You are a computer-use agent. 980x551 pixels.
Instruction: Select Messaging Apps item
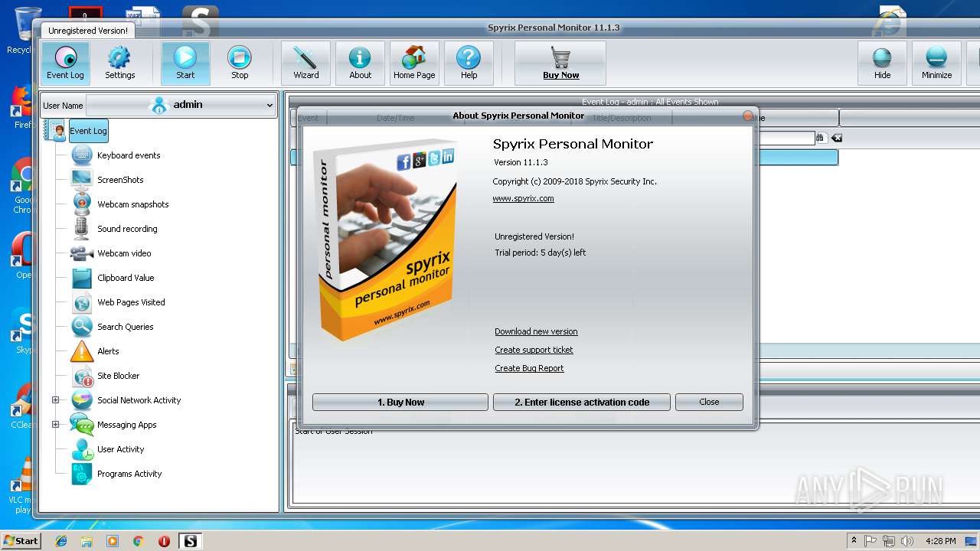(126, 425)
